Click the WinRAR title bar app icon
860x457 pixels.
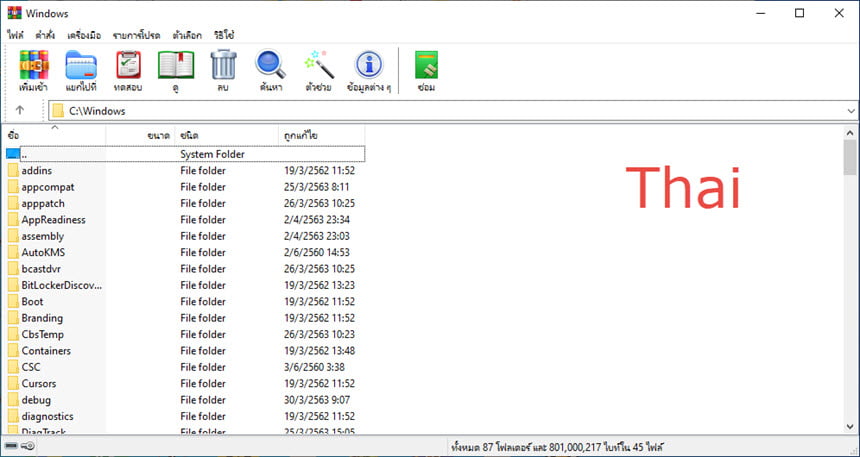click(14, 13)
